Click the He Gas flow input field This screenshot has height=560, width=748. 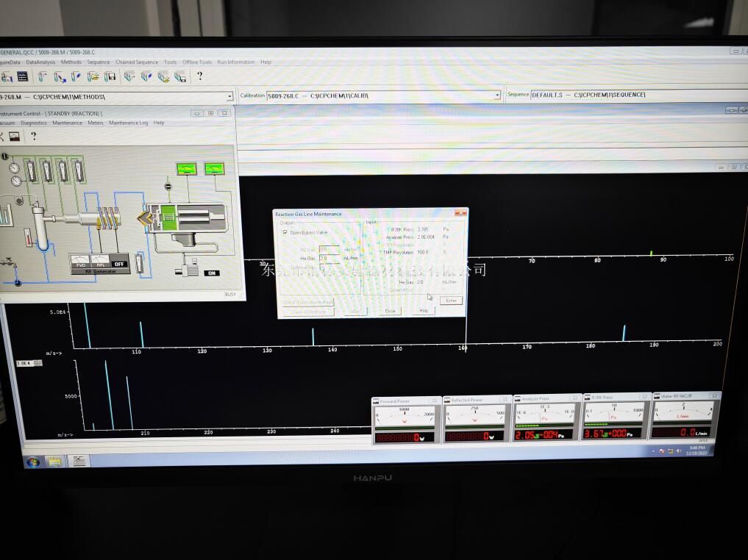pyautogui.click(x=329, y=259)
